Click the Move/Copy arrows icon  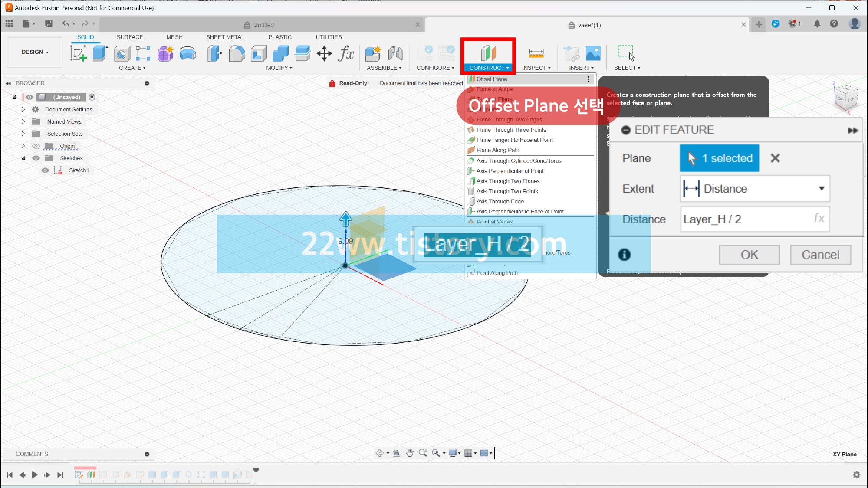click(324, 54)
